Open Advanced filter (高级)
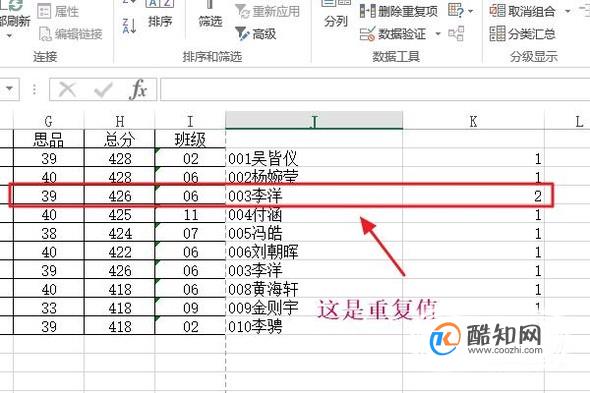The width and height of the screenshot is (590, 393). coord(256,34)
